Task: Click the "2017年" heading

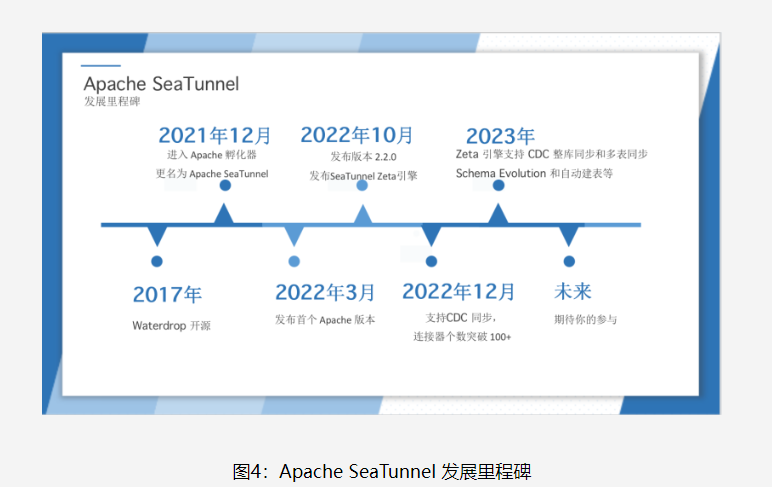Action: pos(167,294)
